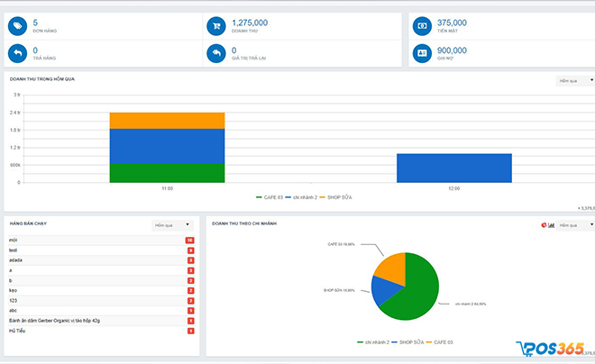Click the orders tag icon (Đơn hàng)
Image resolution: width=595 pixels, height=364 pixels.
point(17,26)
